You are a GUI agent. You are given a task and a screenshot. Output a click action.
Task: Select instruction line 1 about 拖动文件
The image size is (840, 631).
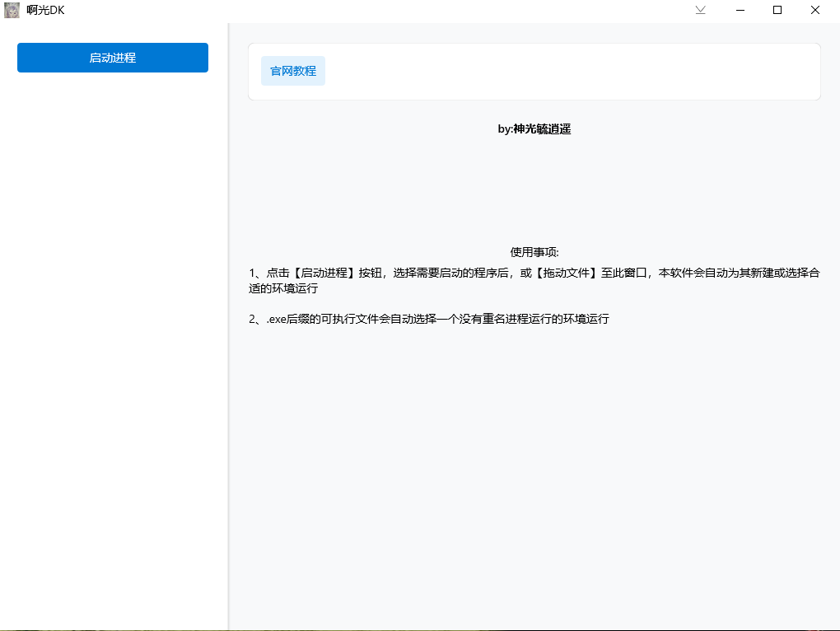coord(534,281)
